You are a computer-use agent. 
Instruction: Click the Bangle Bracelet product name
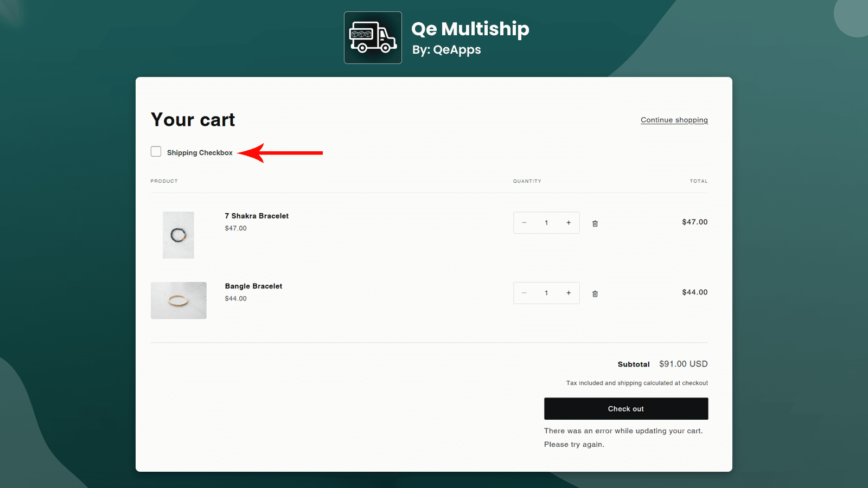coord(253,286)
